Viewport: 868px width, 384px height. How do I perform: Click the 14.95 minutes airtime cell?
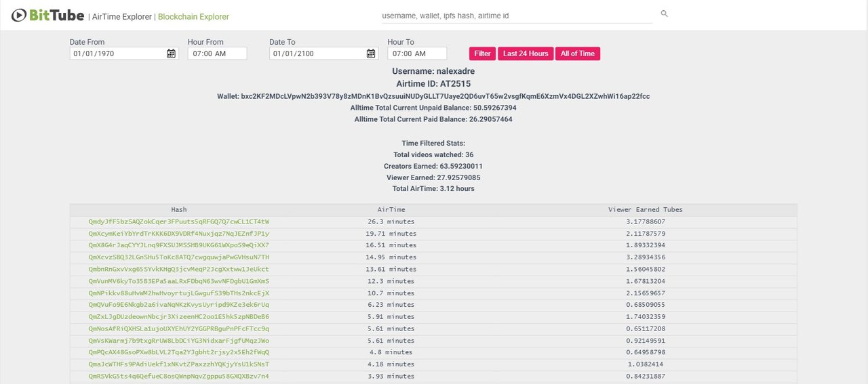point(391,257)
